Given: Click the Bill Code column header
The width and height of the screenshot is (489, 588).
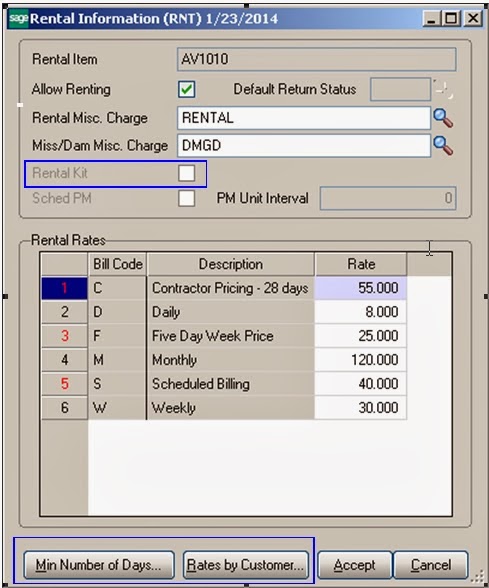Looking at the screenshot, I should (x=117, y=264).
